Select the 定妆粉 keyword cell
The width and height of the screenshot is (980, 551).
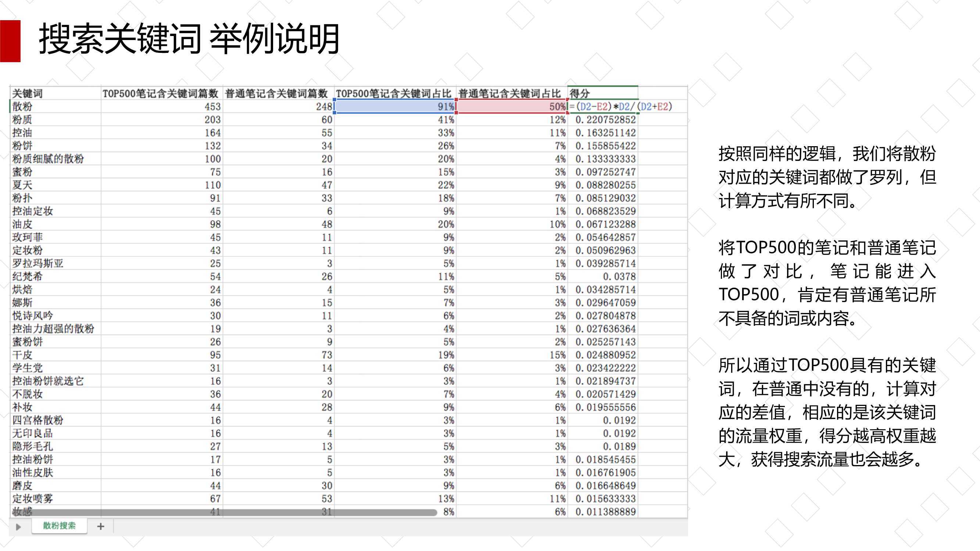55,250
